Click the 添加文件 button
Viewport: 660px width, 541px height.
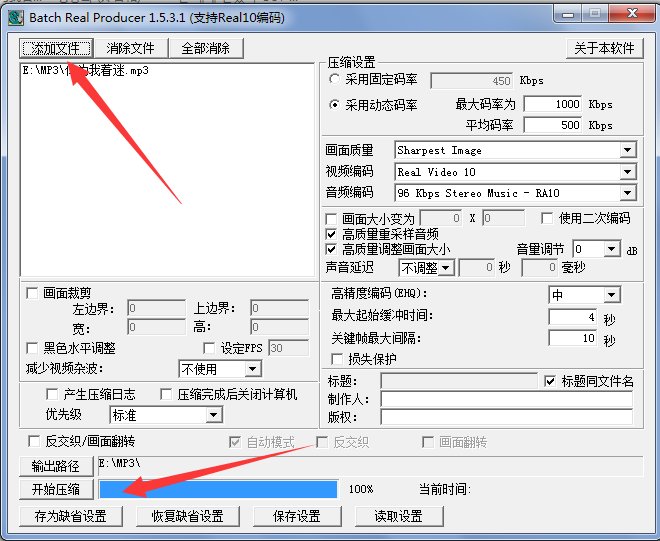click(57, 48)
